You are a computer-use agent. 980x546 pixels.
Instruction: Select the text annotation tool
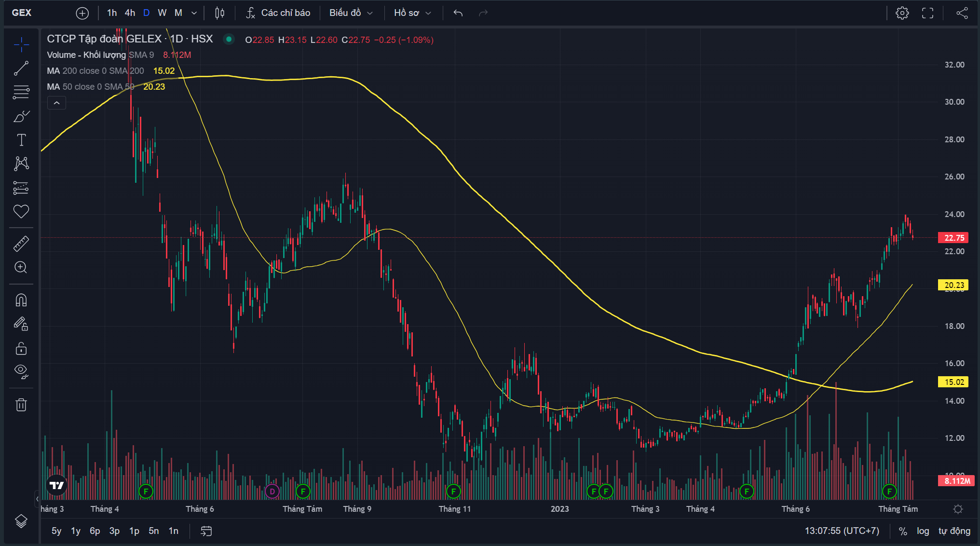(21, 140)
